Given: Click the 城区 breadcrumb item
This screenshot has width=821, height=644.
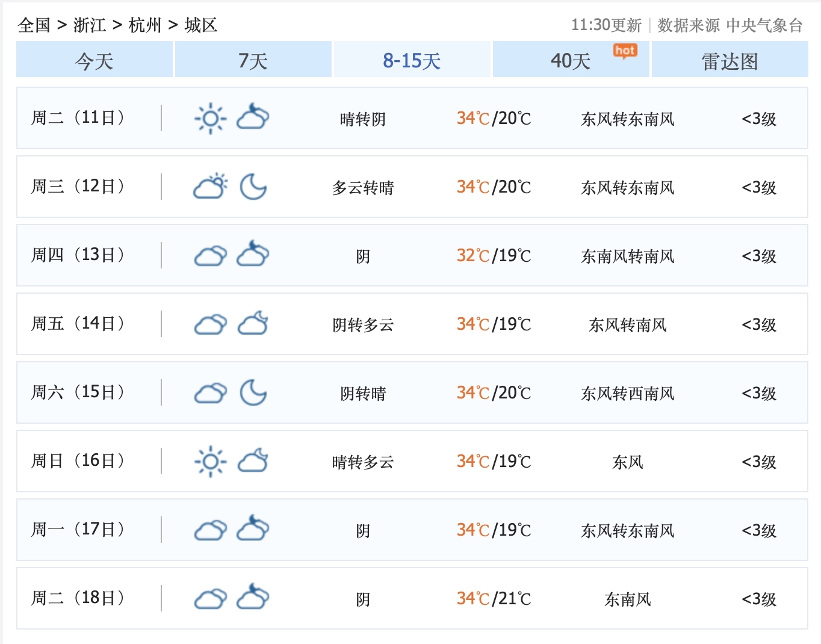Looking at the screenshot, I should tap(202, 25).
